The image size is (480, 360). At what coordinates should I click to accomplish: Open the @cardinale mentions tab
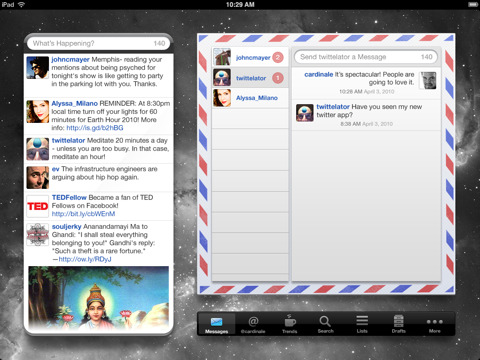click(x=253, y=324)
